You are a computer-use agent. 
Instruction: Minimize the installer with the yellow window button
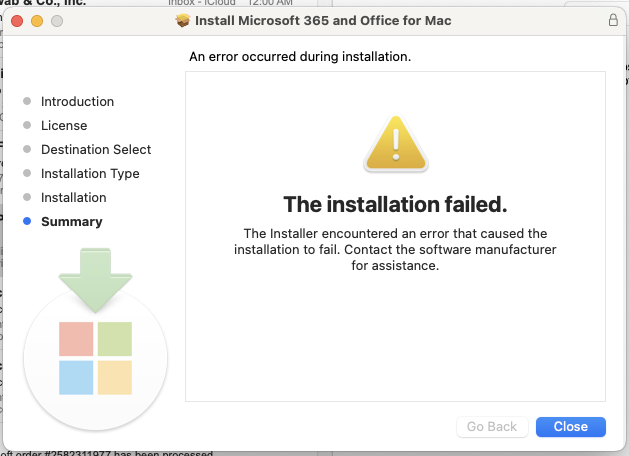(x=37, y=20)
